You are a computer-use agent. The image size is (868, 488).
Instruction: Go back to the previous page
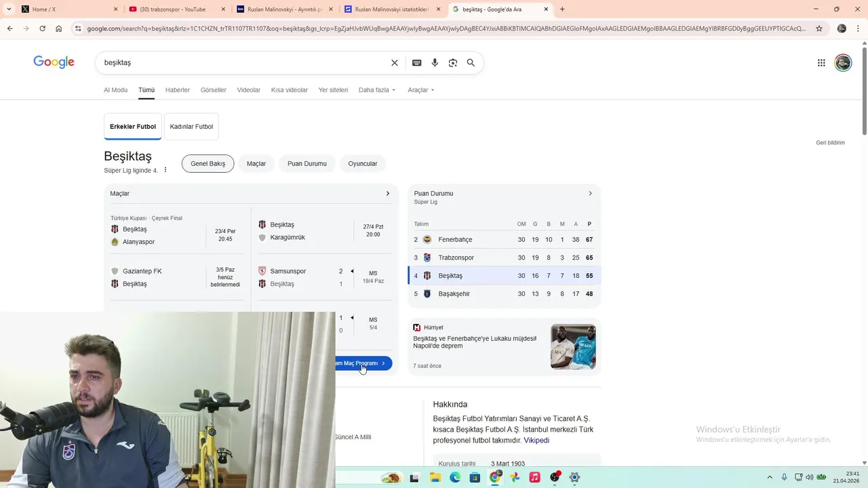[x=9, y=28]
